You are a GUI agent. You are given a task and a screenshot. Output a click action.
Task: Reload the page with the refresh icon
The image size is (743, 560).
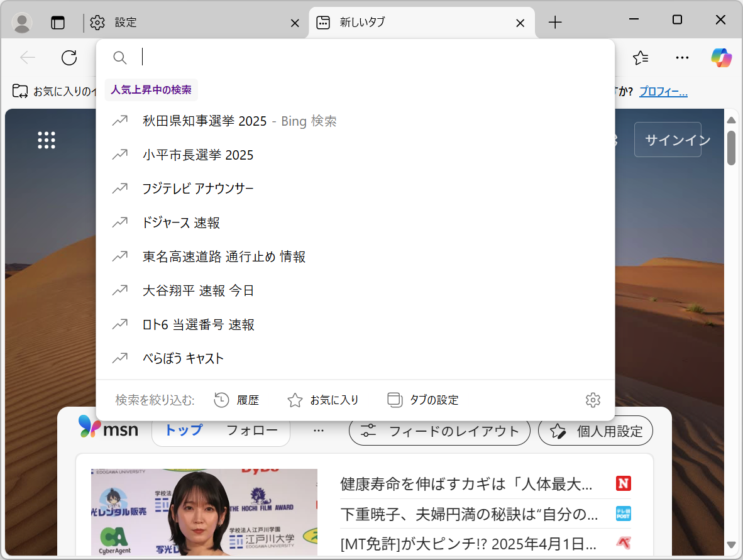(x=69, y=57)
